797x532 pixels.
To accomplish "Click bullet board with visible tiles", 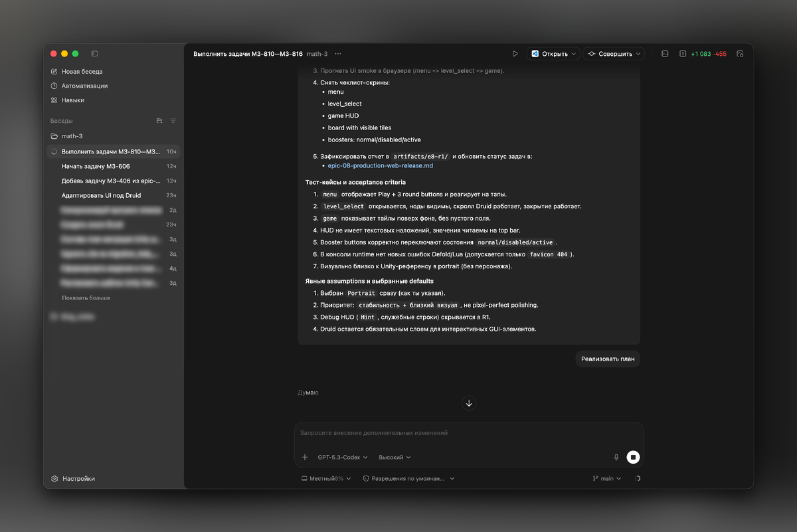I will point(359,128).
